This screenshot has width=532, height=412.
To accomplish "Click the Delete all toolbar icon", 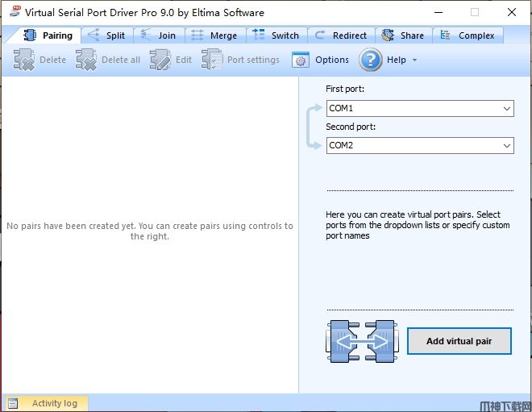I will tap(86, 60).
